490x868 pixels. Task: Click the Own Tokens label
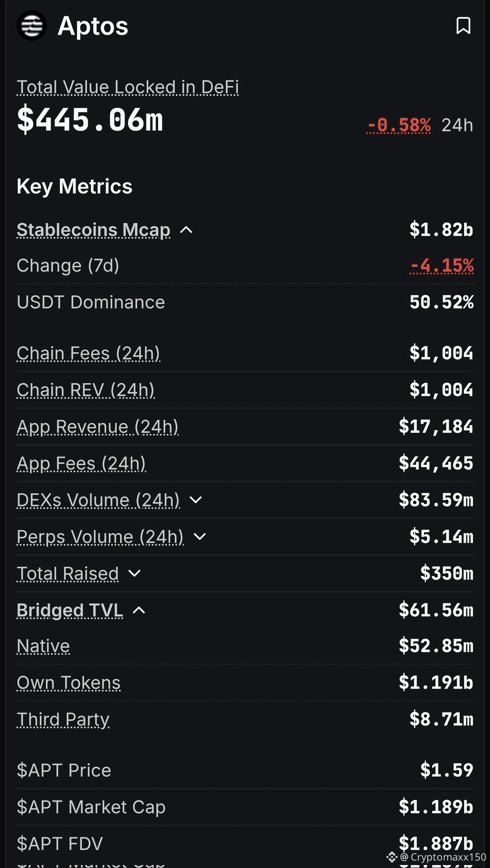[x=68, y=683]
